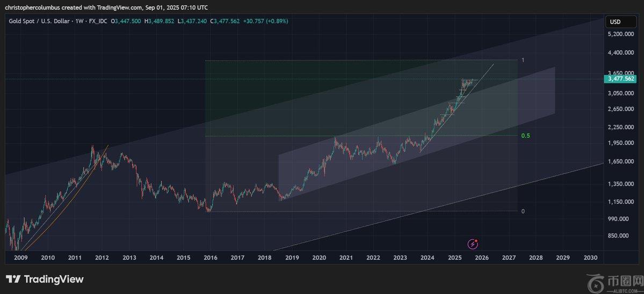Viewport: 644px width, 294px height.
Task: Click the Fibonacci 0.5 level label
Action: click(x=526, y=136)
